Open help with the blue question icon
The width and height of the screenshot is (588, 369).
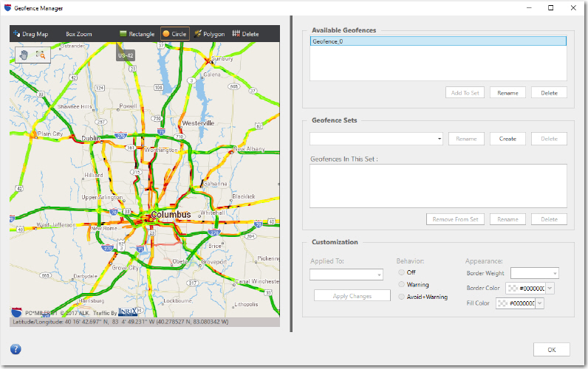(x=16, y=349)
